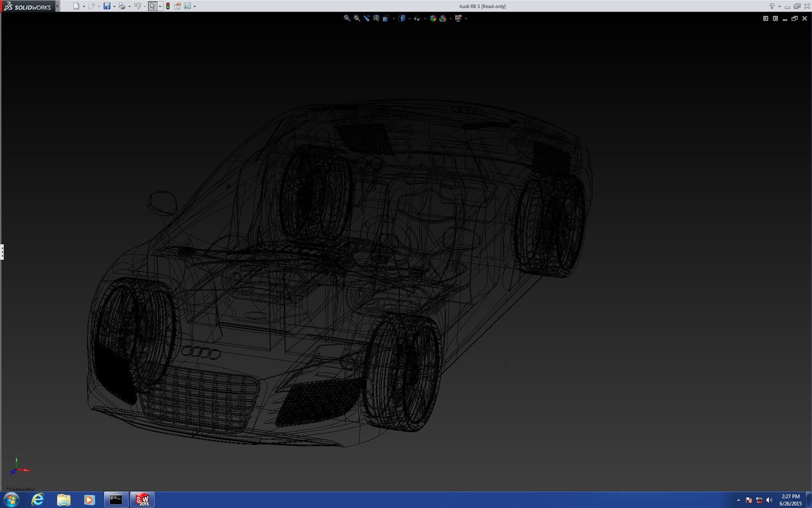The image size is (812, 508).
Task: Click the Apply Scene icon
Action: 443,18
